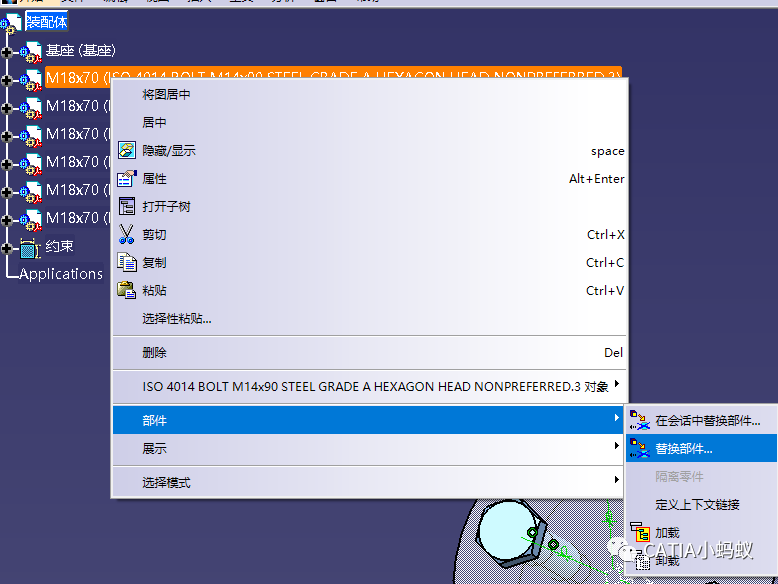The width and height of the screenshot is (778, 584).
Task: Choose 居中 in context menu
Action: pyautogui.click(x=370, y=122)
